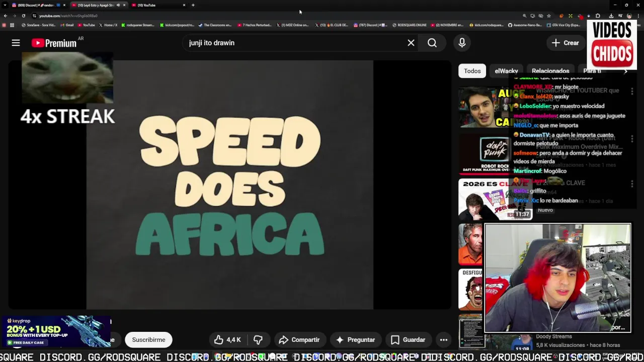This screenshot has height=362, width=644.
Task: Open the YouTube bookmark in bookmarks bar
Action: (86, 25)
